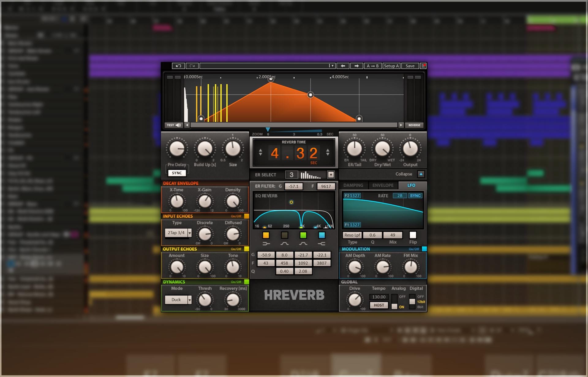Click the orange EQ band 1 swatch
Image resolution: width=588 pixels, height=377 pixels.
[266, 235]
